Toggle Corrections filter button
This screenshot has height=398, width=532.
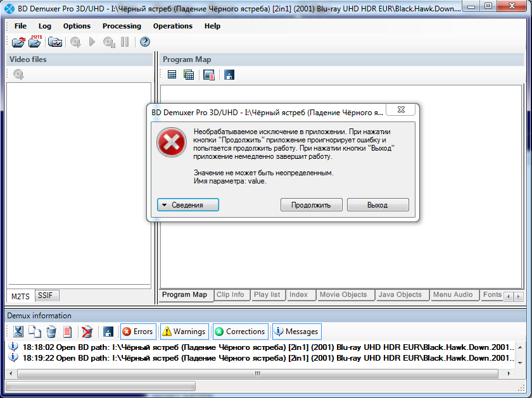240,331
